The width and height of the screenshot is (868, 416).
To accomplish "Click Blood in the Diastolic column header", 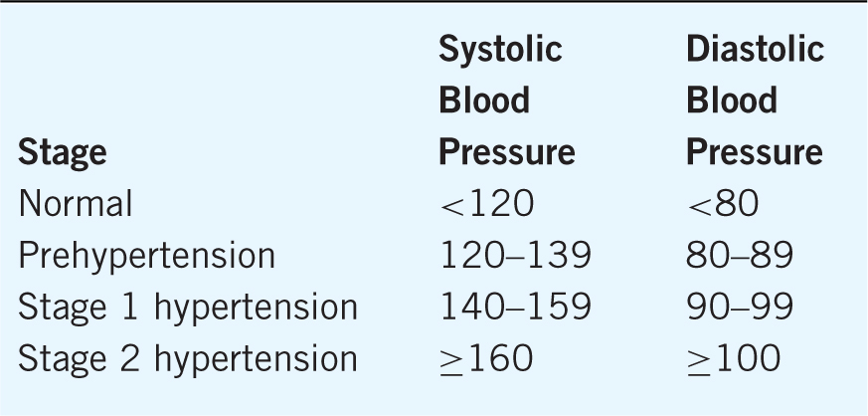I will tap(731, 101).
